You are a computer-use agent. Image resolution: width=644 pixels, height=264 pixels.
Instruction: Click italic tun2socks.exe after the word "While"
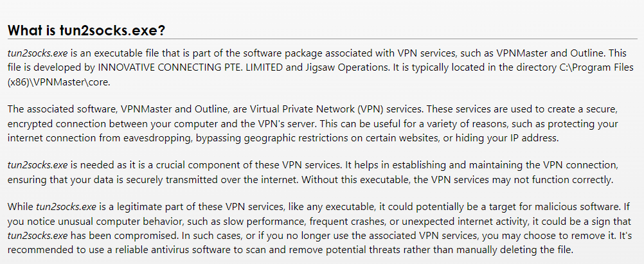67,208
